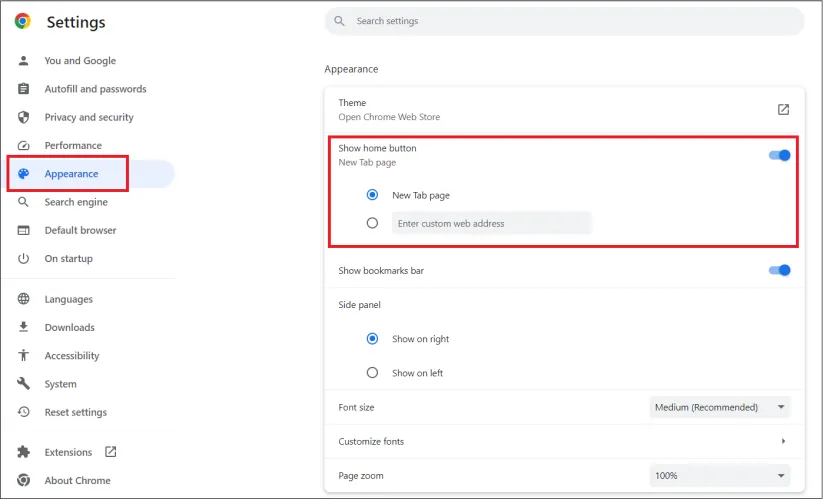Disable the Show home button toggle
Image resolution: width=823 pixels, height=500 pixels.
tap(779, 155)
